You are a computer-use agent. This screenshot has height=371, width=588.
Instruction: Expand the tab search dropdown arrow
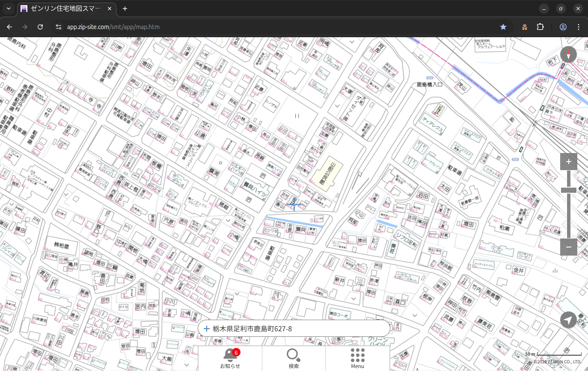[x=9, y=9]
